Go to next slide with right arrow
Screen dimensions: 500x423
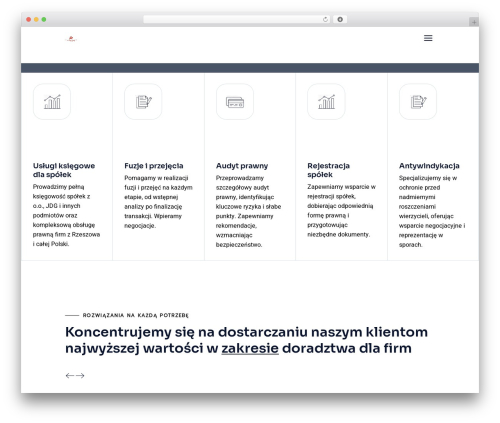tap(80, 376)
